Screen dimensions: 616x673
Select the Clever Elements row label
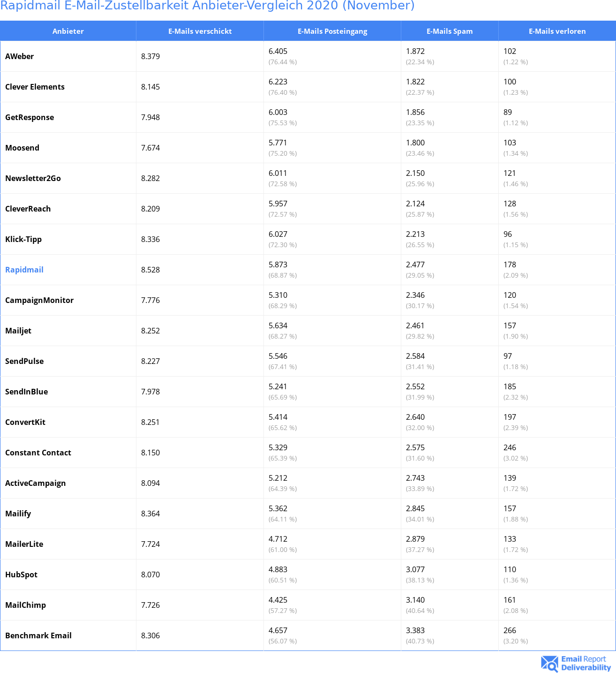[x=35, y=87]
